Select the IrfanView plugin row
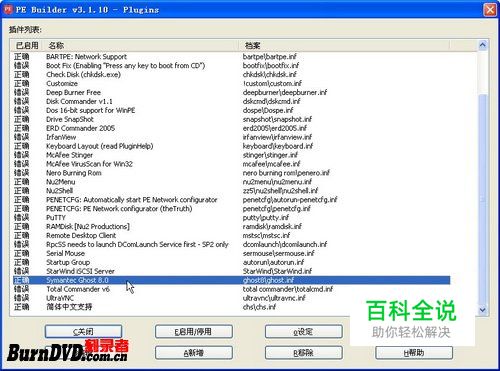Viewport: 500px width, 371px height. 232,137
